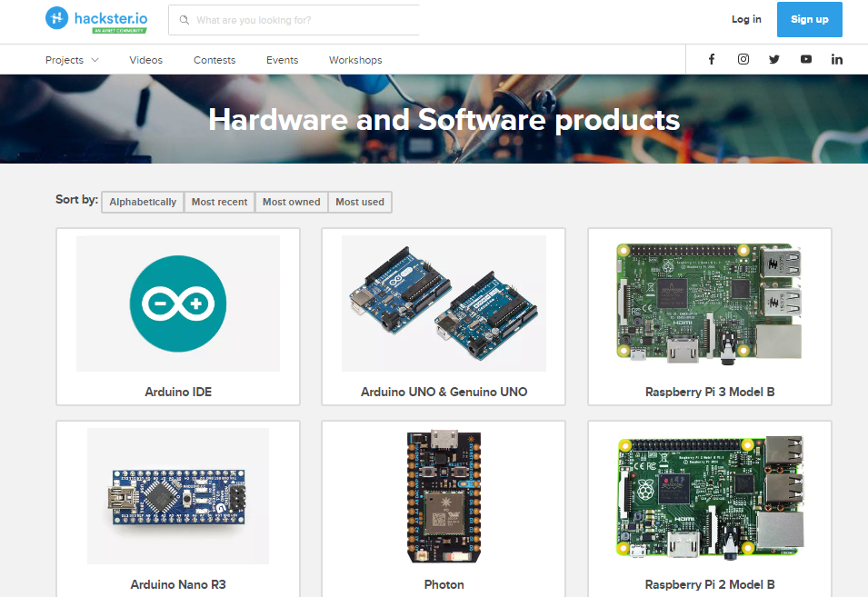Open the Workshops page
This screenshot has height=597, width=868.
click(355, 60)
